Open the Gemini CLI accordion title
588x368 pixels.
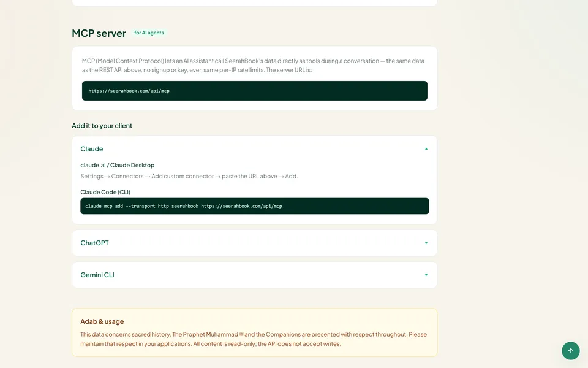[x=97, y=275]
